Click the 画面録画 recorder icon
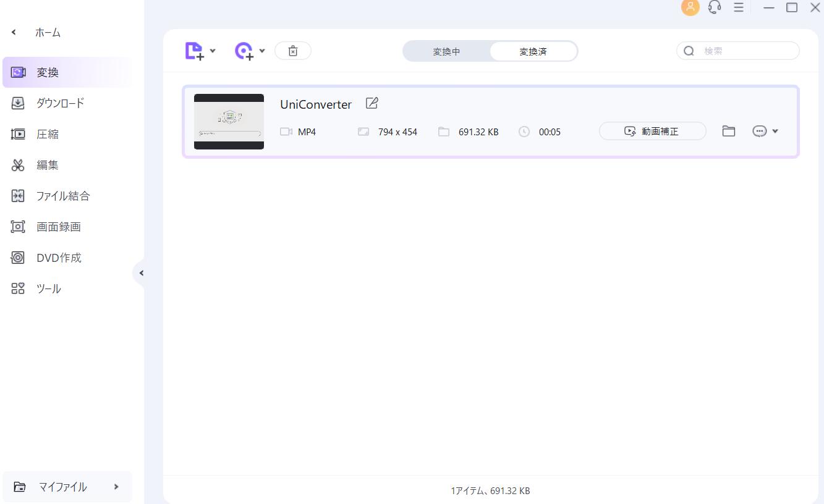This screenshot has height=504, width=824. point(18,227)
